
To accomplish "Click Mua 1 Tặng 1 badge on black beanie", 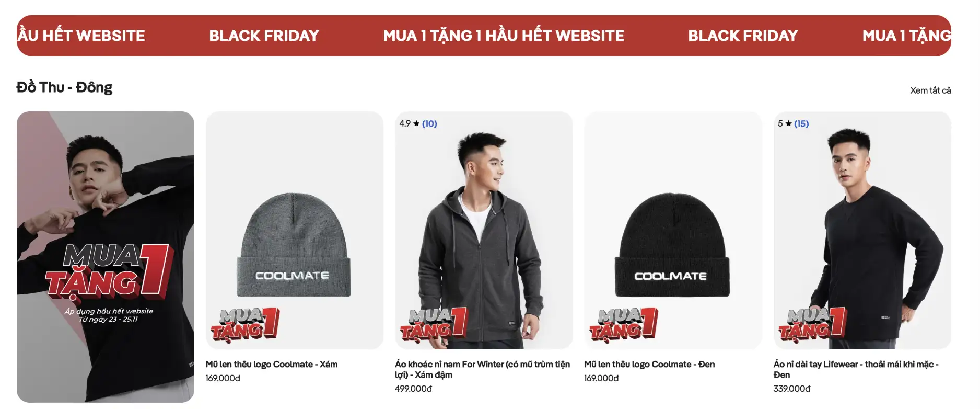I will click(x=624, y=325).
